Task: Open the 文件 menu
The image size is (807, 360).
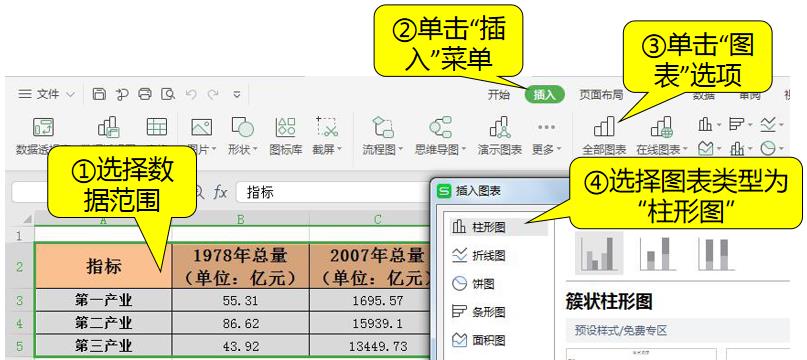Action: tap(47, 94)
